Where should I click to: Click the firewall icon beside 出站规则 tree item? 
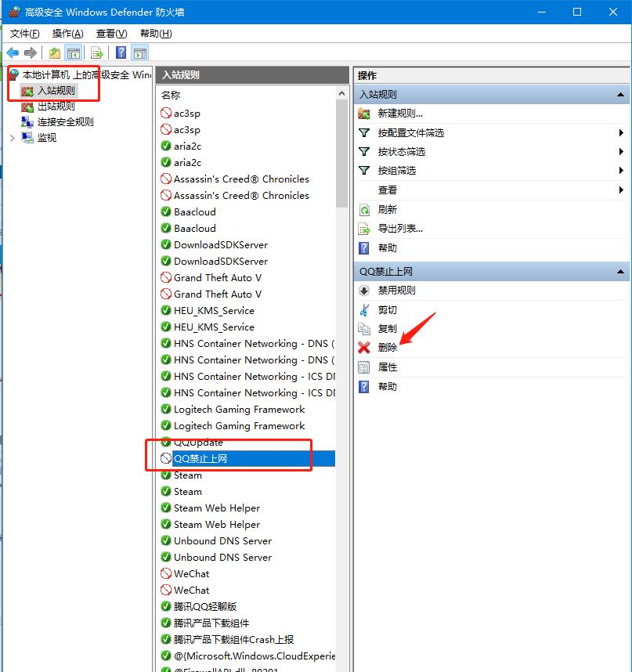click(27, 107)
